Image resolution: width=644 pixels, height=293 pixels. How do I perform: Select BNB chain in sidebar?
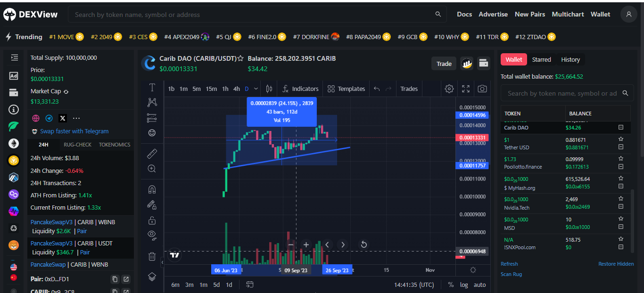(x=14, y=161)
